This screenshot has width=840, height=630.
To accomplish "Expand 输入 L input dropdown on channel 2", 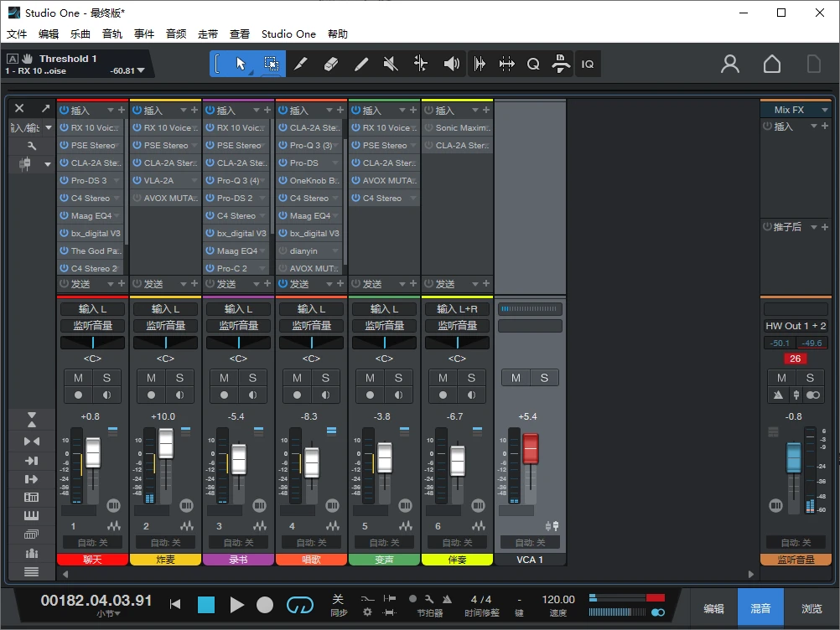I will [165, 309].
